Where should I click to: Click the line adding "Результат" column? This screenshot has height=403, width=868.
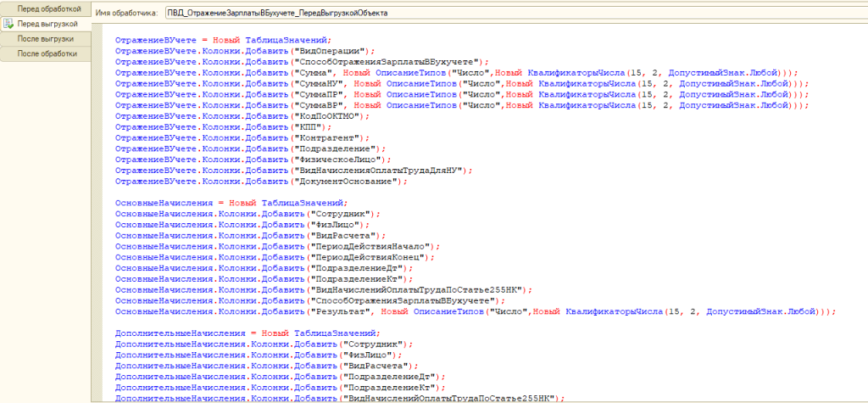(475, 311)
